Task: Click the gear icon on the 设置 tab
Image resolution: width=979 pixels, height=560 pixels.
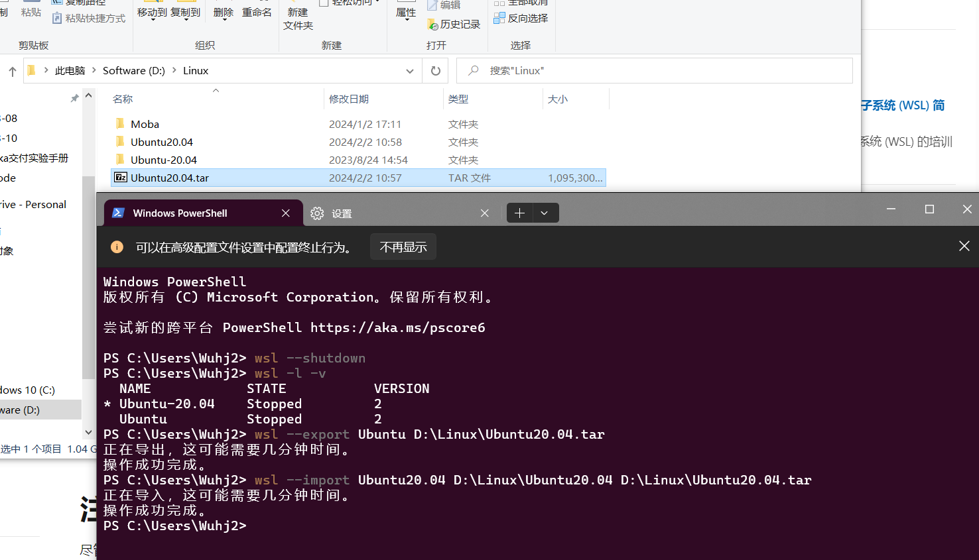Action: point(317,213)
